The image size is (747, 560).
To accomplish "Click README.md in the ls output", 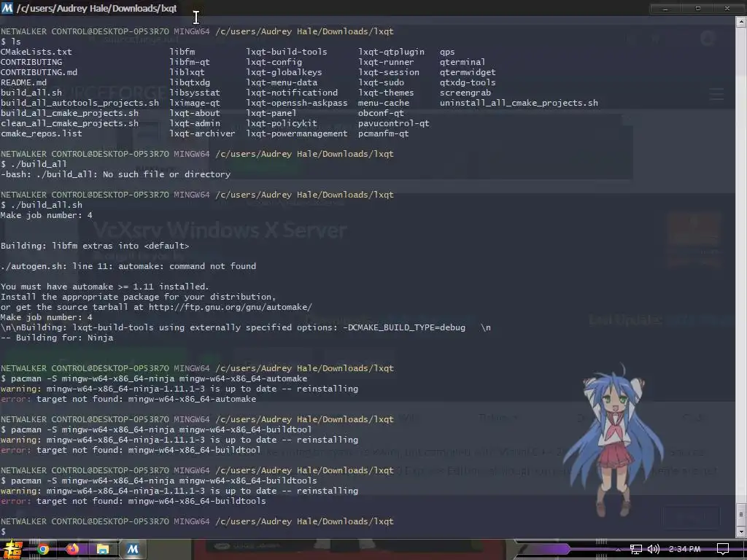I will point(24,82).
